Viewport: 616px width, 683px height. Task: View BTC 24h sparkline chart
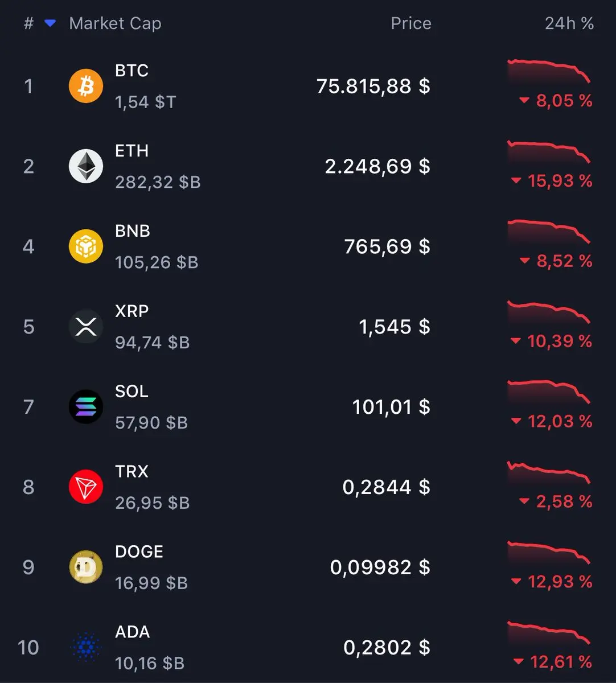pyautogui.click(x=549, y=71)
